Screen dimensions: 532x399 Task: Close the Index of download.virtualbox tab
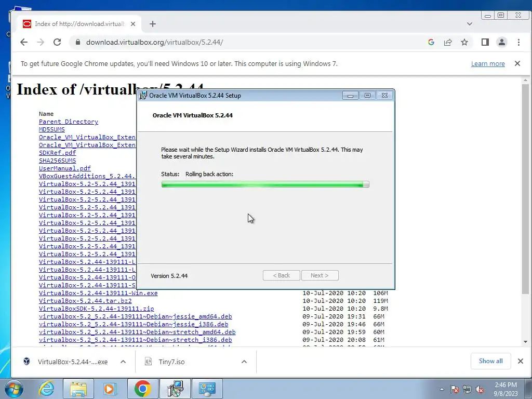point(133,24)
